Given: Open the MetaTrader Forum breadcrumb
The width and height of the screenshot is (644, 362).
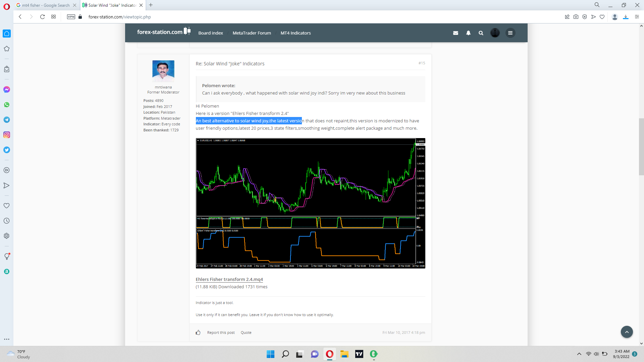Looking at the screenshot, I should [252, 33].
